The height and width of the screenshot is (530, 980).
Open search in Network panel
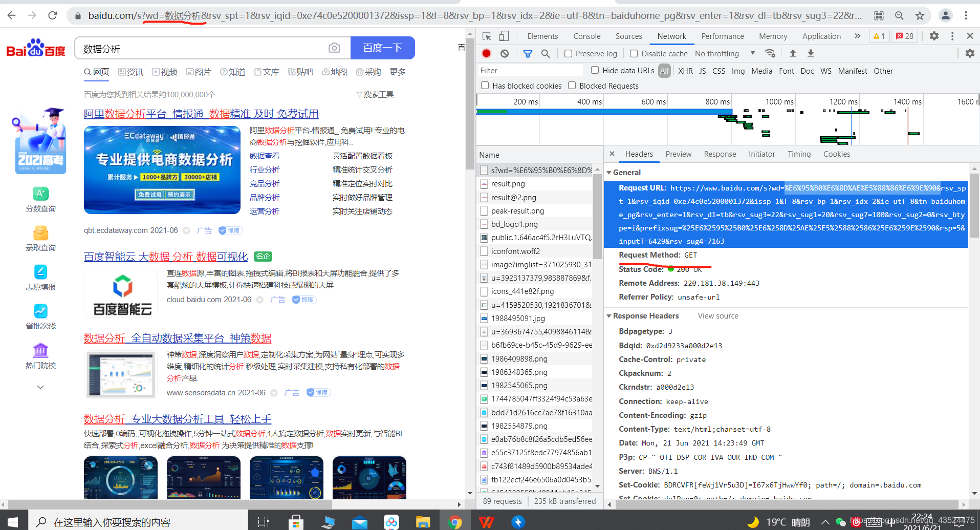point(546,53)
